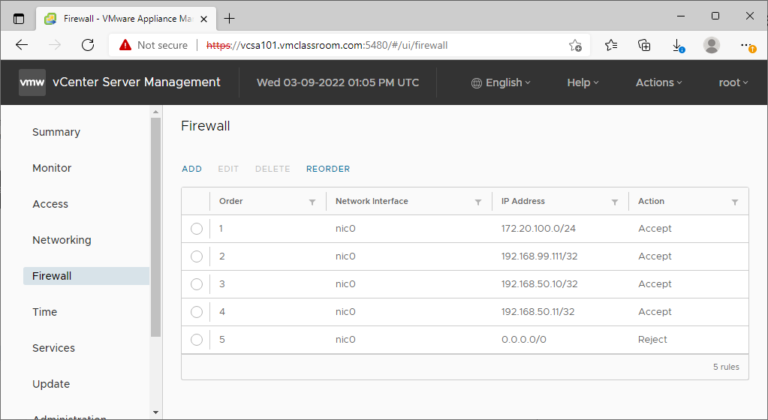The width and height of the screenshot is (768, 420).
Task: Expand the root user menu
Action: tap(733, 83)
